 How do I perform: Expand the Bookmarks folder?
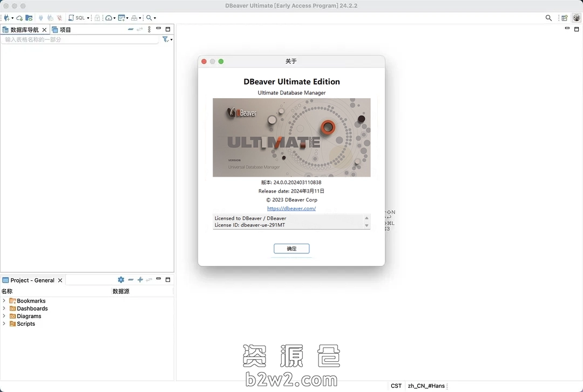(4, 301)
